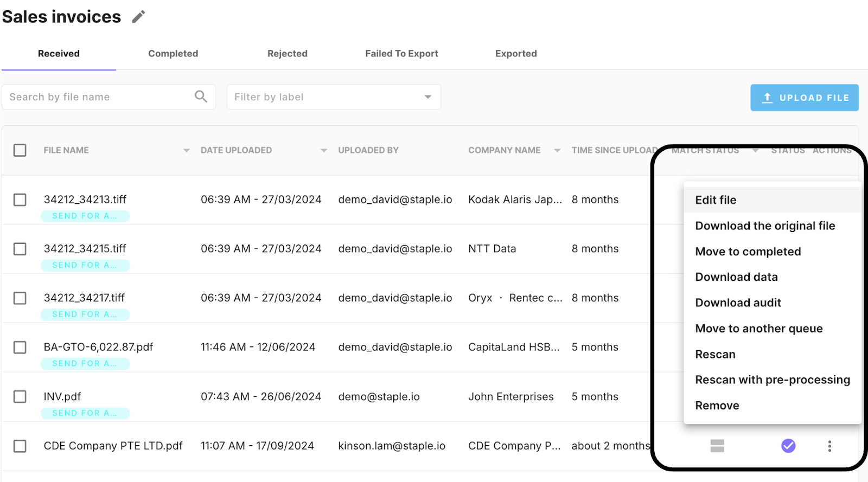Image resolution: width=868 pixels, height=482 pixels.
Task: Click the Send For A... label under 34212_34217.tiff
Action: click(x=85, y=314)
